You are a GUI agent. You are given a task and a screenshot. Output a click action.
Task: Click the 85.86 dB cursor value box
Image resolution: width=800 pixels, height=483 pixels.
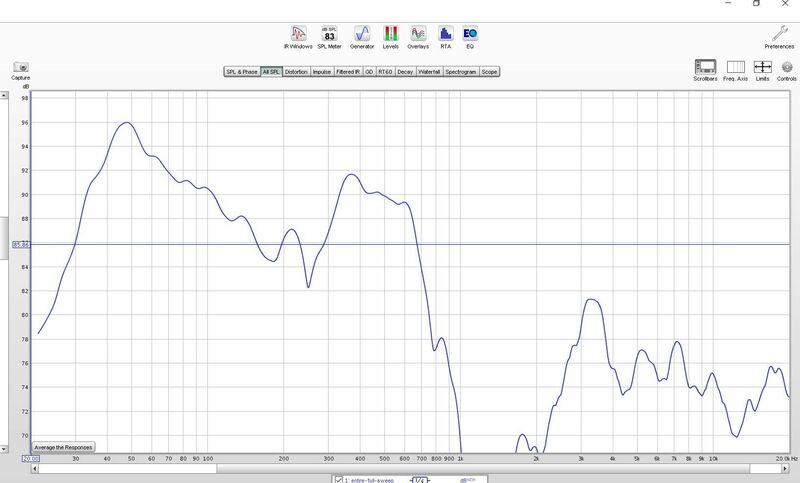[21, 245]
